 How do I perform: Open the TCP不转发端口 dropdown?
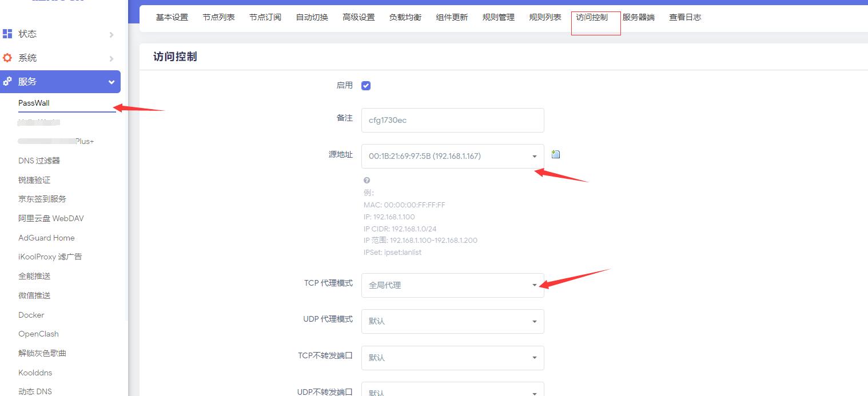(x=453, y=358)
